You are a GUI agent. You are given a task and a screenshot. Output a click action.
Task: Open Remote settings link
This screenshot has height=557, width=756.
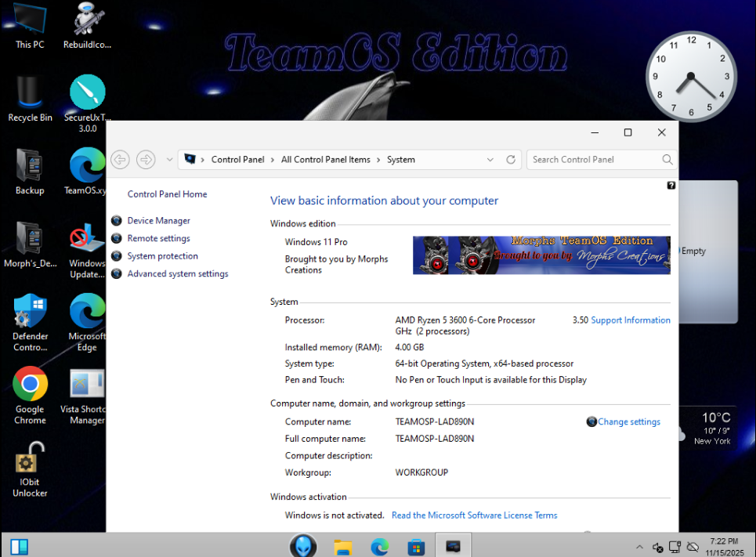coord(158,238)
